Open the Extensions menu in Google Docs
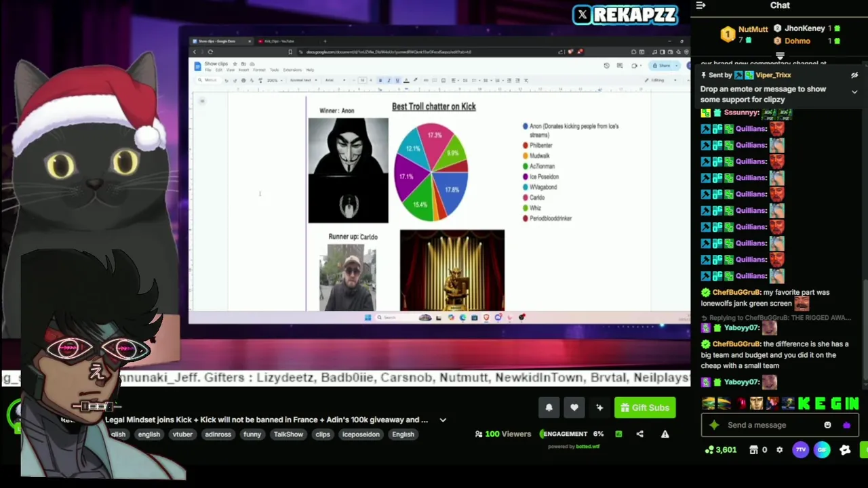Image resolution: width=868 pixels, height=488 pixels. (292, 70)
